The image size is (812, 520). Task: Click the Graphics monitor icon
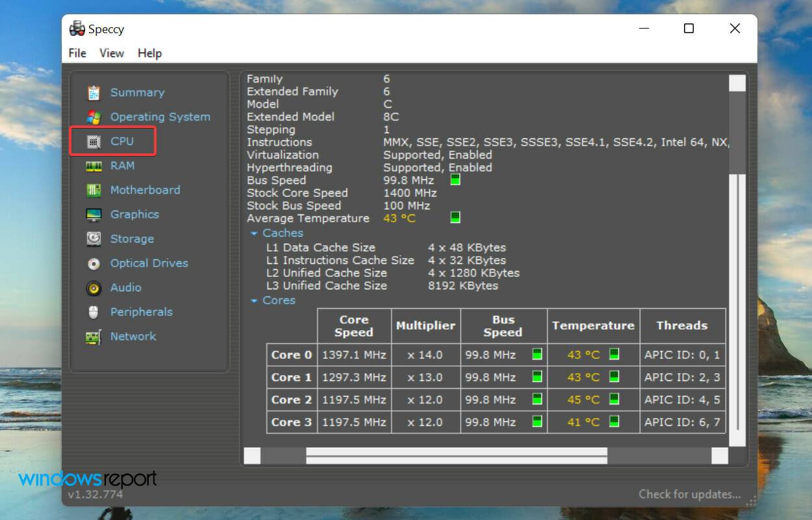(93, 214)
